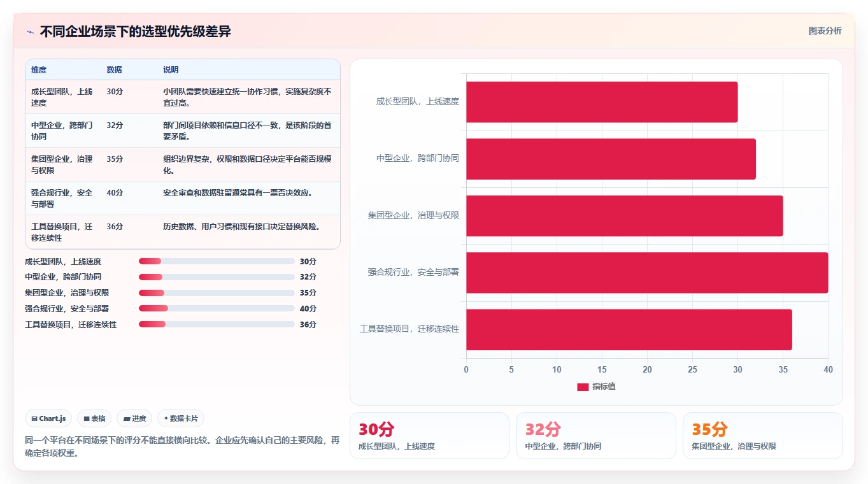Click the 说明 column header

coord(171,70)
